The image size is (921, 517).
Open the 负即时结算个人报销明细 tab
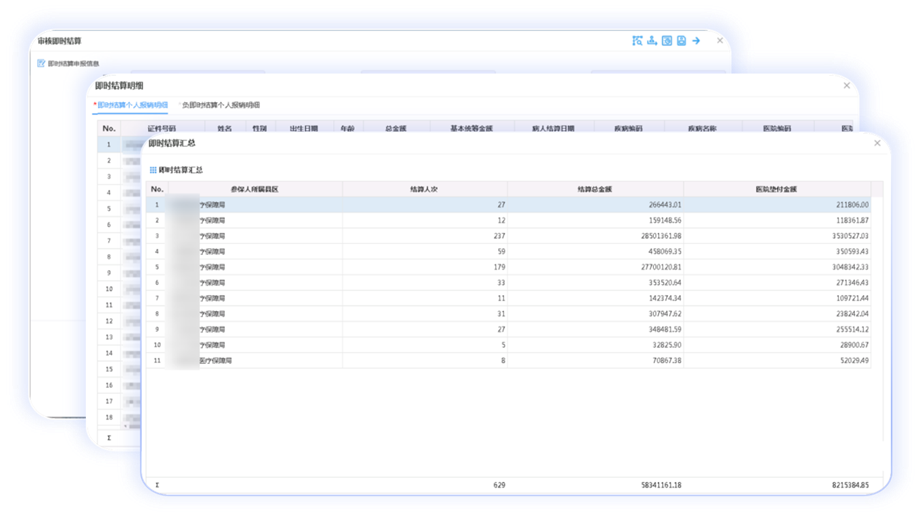221,105
